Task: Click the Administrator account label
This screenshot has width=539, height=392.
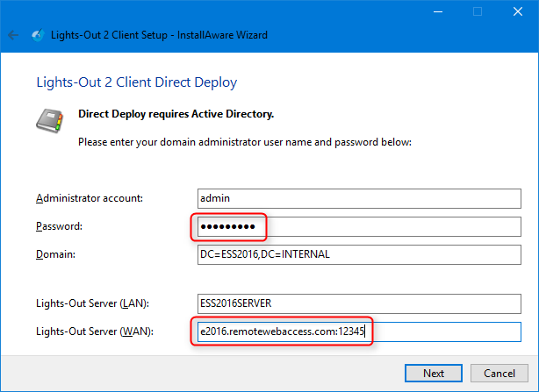Action: (x=90, y=198)
